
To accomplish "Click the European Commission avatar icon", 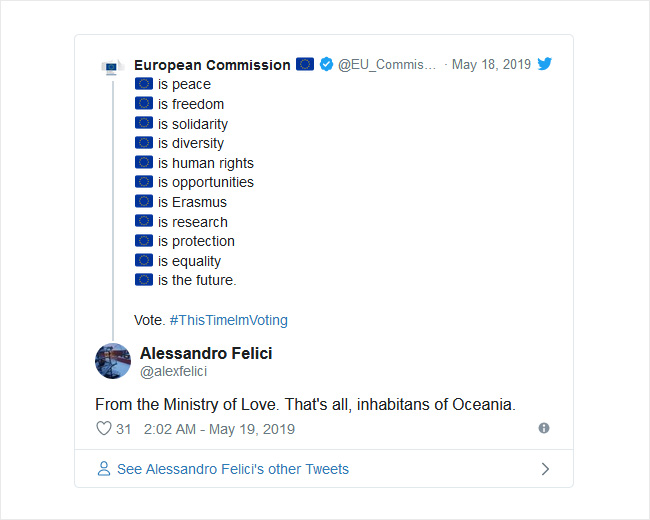I will point(113,68).
